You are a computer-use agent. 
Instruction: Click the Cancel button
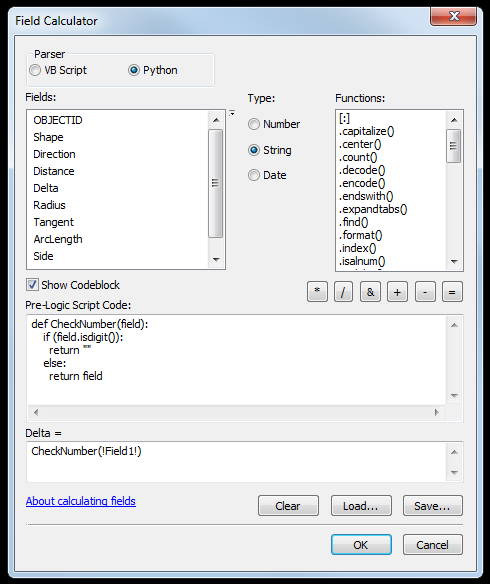click(433, 545)
